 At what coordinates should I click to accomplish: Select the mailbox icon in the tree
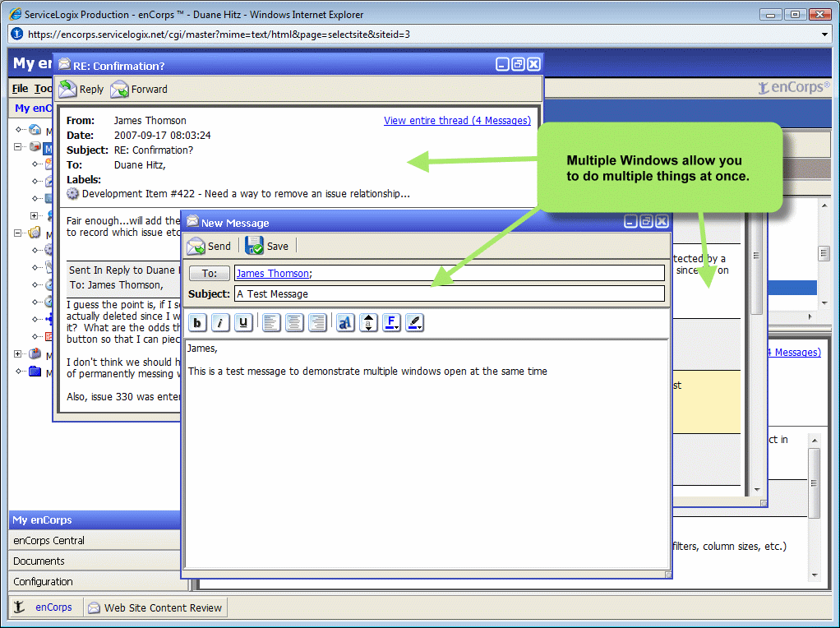35,146
